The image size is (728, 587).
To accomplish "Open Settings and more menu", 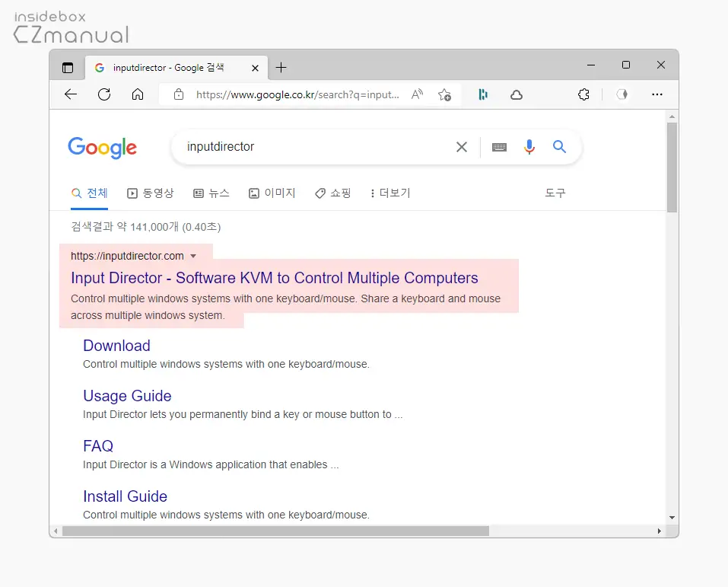I will coord(657,95).
